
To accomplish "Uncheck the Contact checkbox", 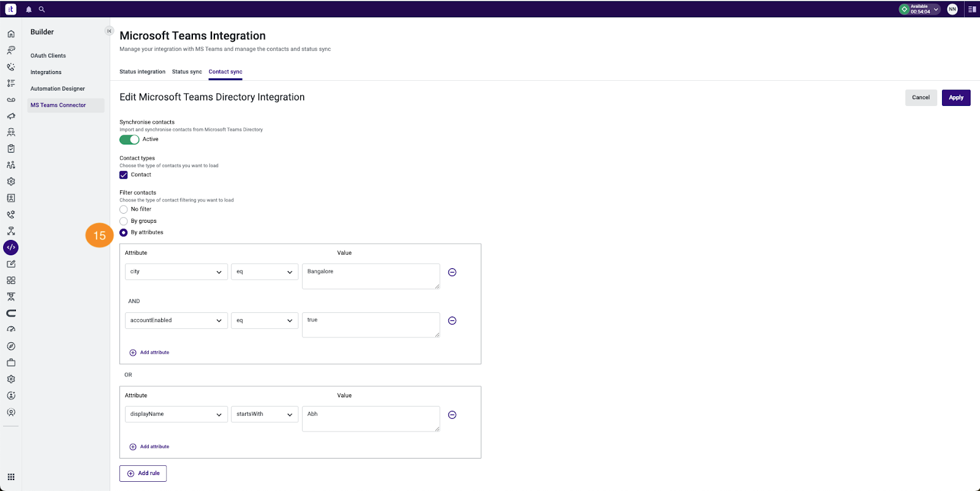I will [x=124, y=175].
